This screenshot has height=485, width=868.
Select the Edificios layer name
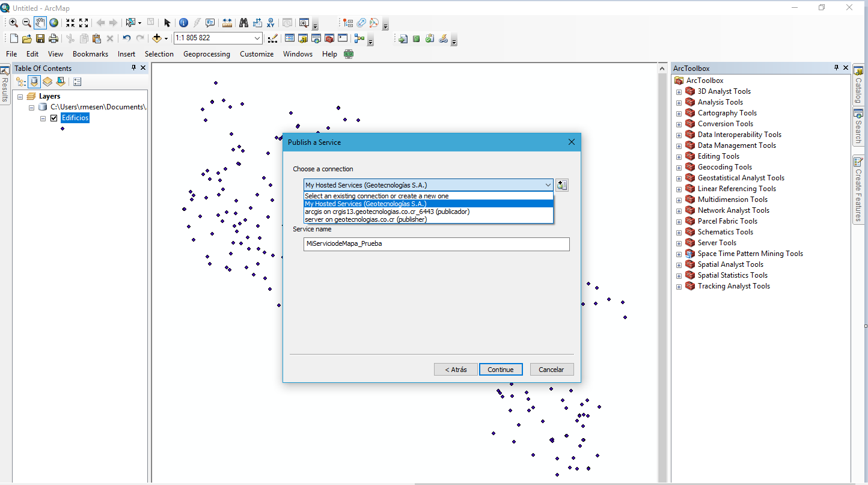(75, 118)
